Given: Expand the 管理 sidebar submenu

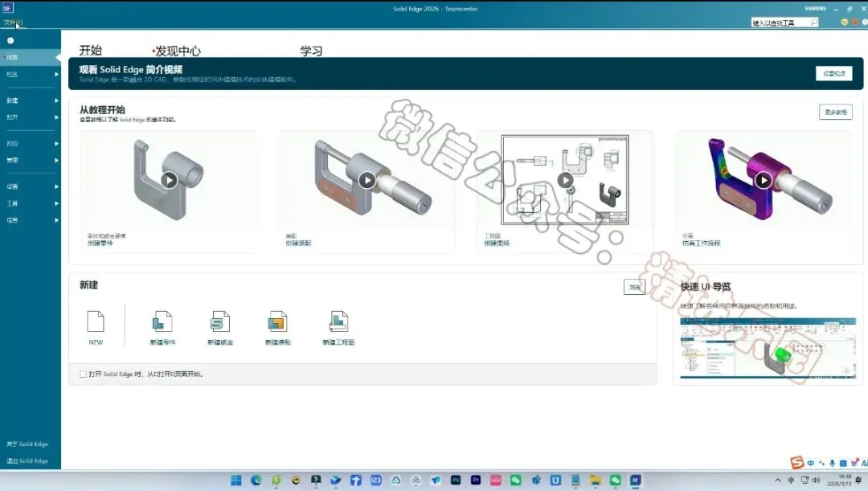Looking at the screenshot, I should click(30, 161).
